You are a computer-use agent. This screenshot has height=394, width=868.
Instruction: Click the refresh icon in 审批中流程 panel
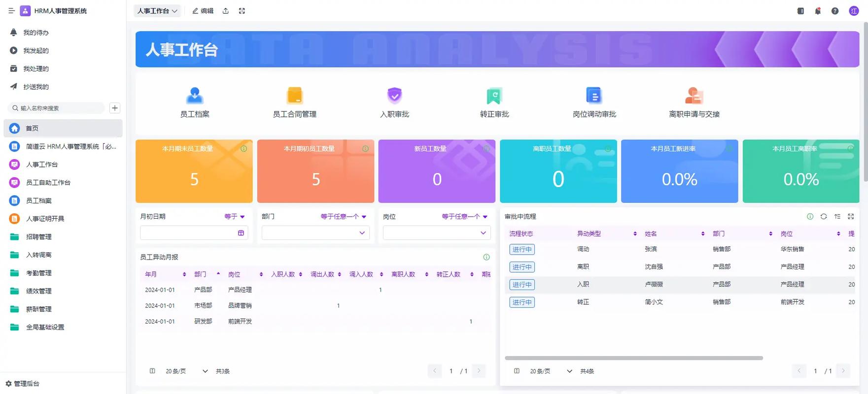click(x=824, y=217)
